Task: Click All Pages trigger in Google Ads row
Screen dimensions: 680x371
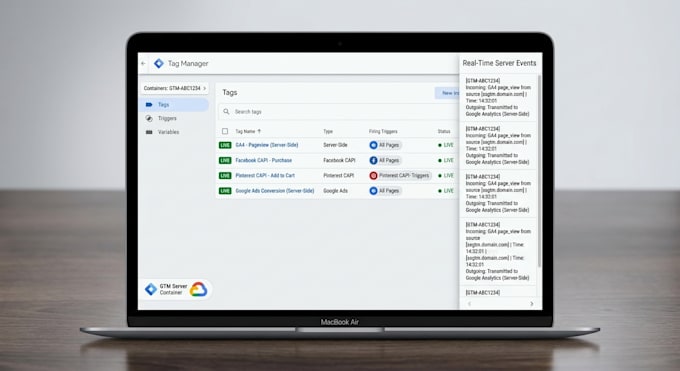Action: point(385,190)
